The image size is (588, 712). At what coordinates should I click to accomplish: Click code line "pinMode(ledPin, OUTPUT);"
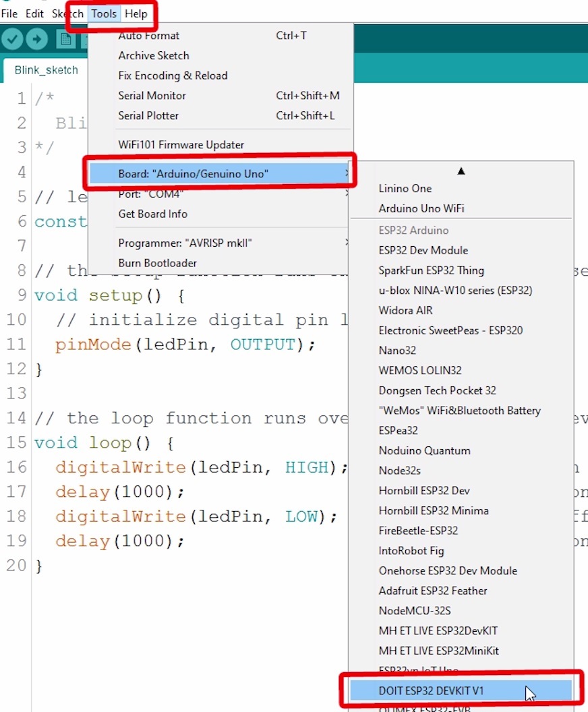[185, 345]
